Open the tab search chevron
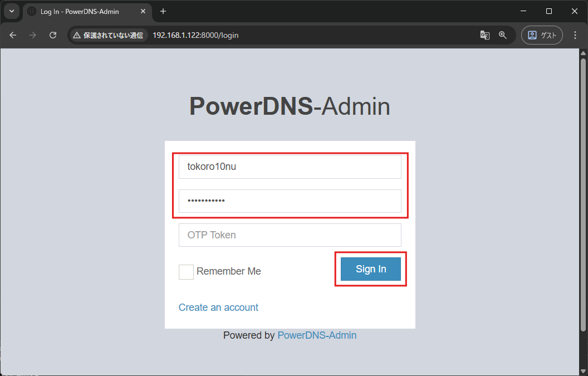Viewport: 588px width, 376px height. pos(12,11)
